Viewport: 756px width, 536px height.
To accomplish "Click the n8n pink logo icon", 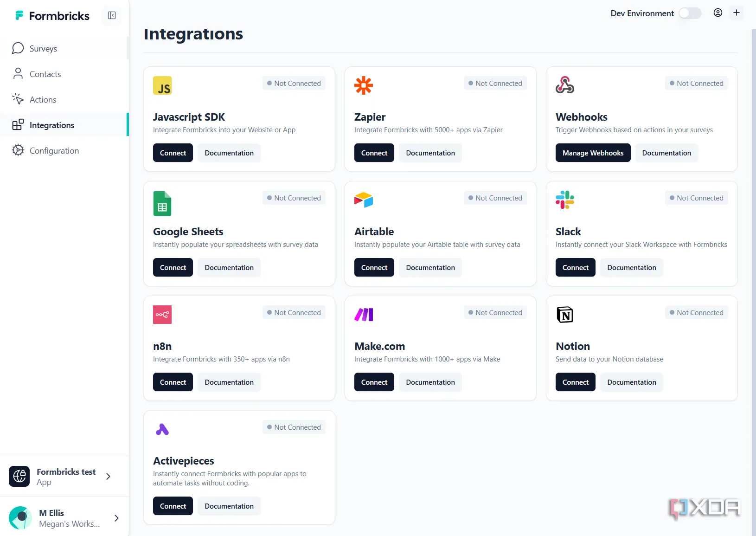I will 162,315.
